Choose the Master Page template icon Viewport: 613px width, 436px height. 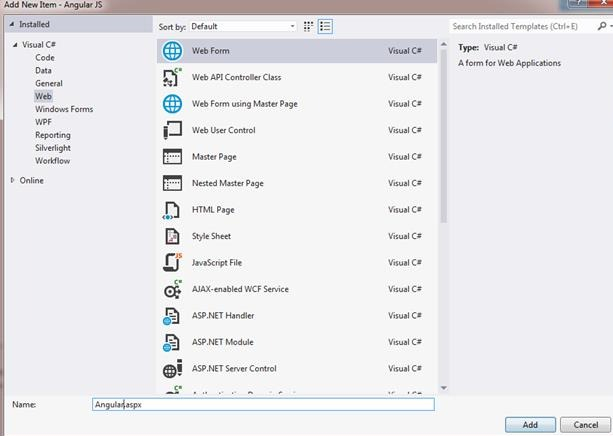tap(172, 157)
